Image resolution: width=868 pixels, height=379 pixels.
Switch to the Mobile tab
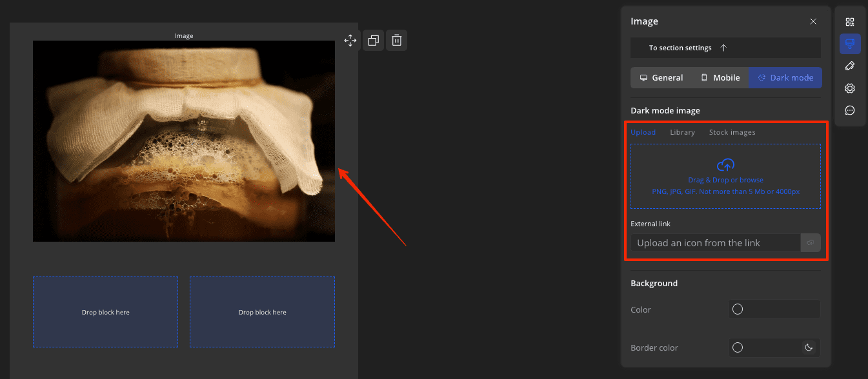pyautogui.click(x=720, y=77)
